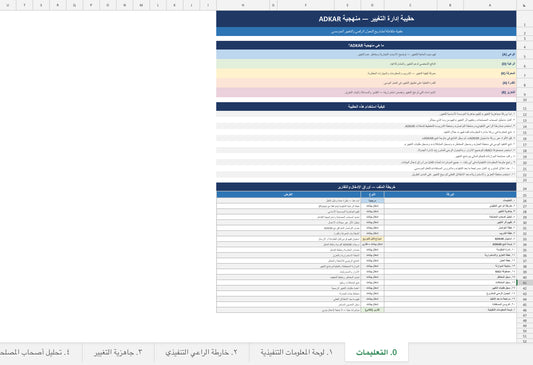The image size is (533, 365).
Task: Go to the '3. جاهزية التغيير' sheet tab
Action: pos(118,352)
